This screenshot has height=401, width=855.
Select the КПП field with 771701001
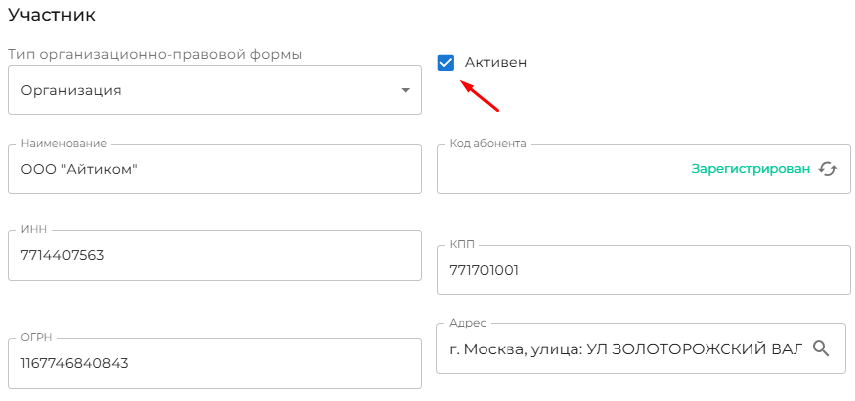point(643,270)
